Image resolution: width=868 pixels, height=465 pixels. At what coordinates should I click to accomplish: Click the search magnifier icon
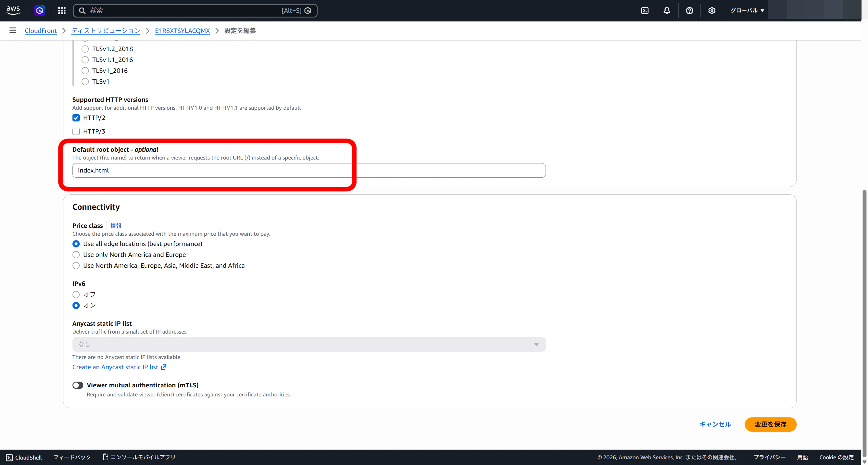tap(82, 11)
